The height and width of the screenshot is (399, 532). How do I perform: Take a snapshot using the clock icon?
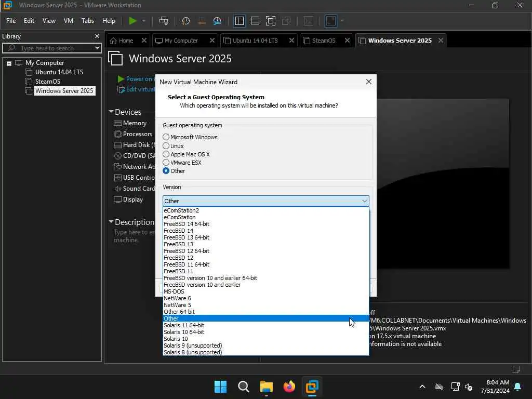pos(185,21)
